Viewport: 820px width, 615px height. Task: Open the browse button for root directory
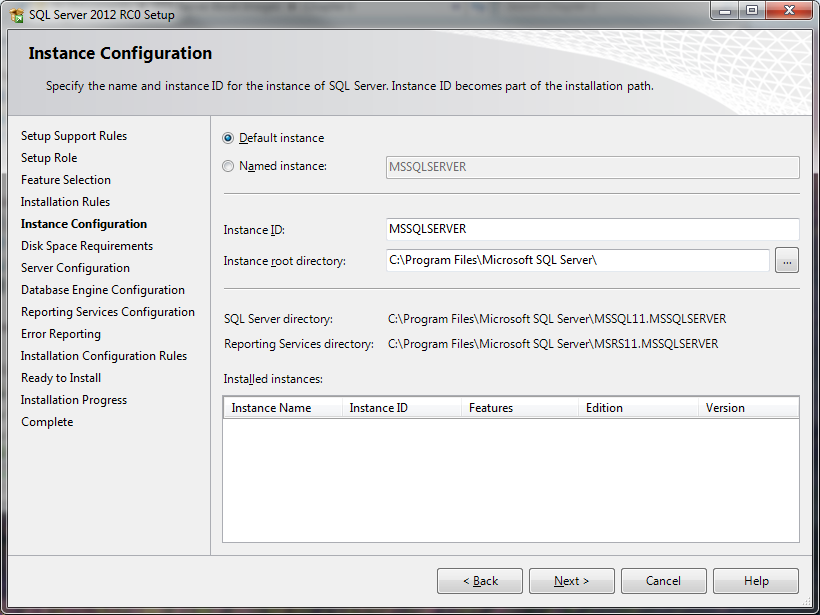pos(787,260)
